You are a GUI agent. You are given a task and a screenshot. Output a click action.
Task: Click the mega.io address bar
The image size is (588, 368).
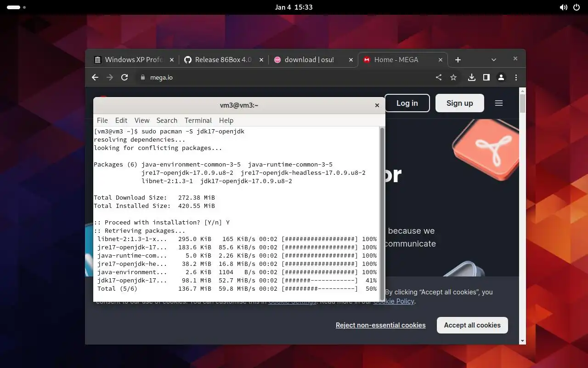[285, 77]
